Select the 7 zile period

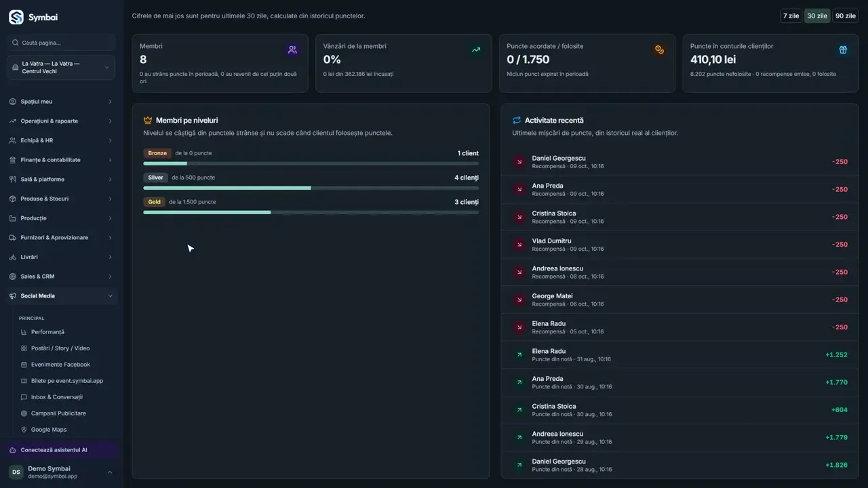[791, 16]
